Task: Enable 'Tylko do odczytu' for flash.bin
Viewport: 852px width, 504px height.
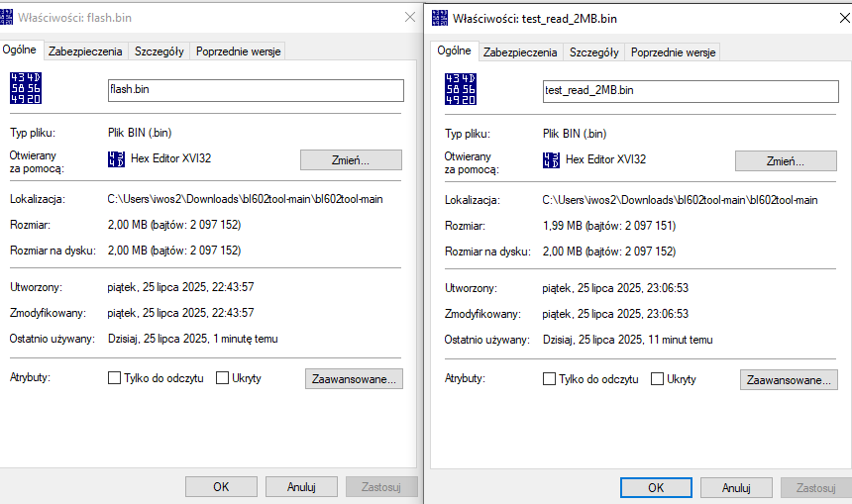Action: tap(114, 378)
